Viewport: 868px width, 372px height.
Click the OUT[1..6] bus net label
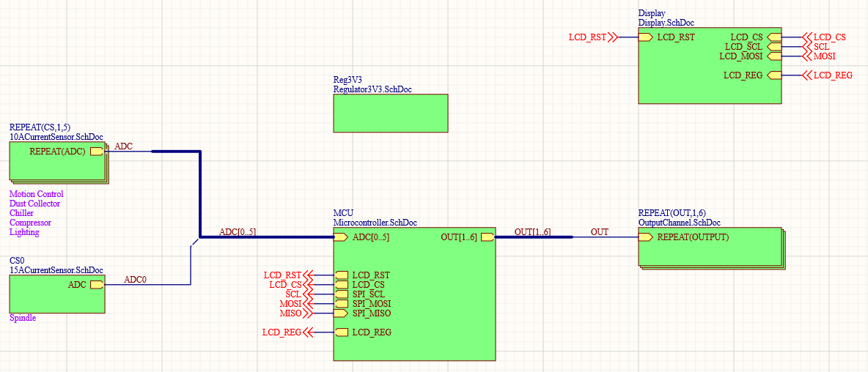click(x=532, y=231)
